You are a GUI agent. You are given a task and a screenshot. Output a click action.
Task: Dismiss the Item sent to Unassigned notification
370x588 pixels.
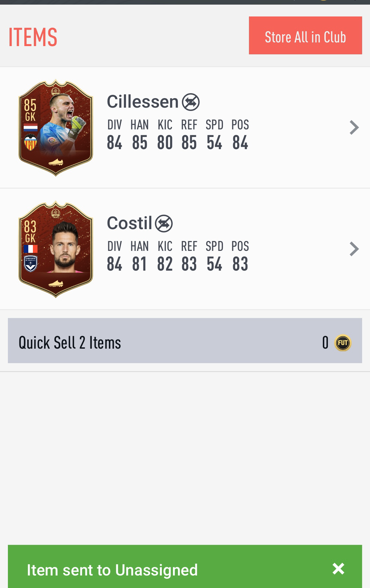tap(338, 569)
